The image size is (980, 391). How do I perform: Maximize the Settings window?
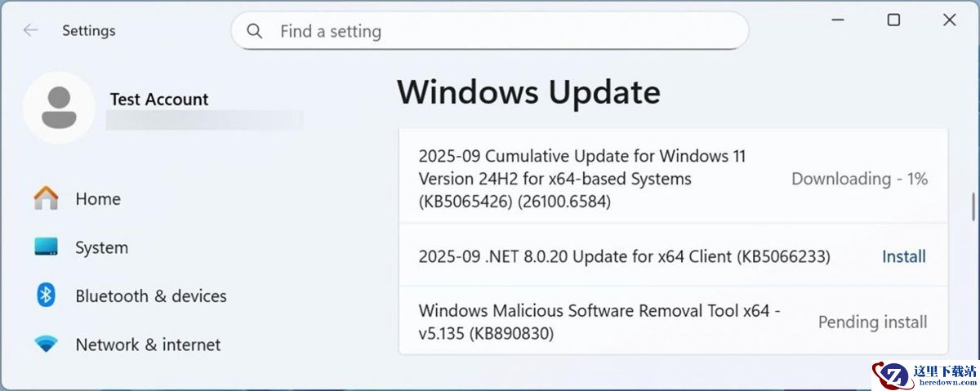point(893,20)
